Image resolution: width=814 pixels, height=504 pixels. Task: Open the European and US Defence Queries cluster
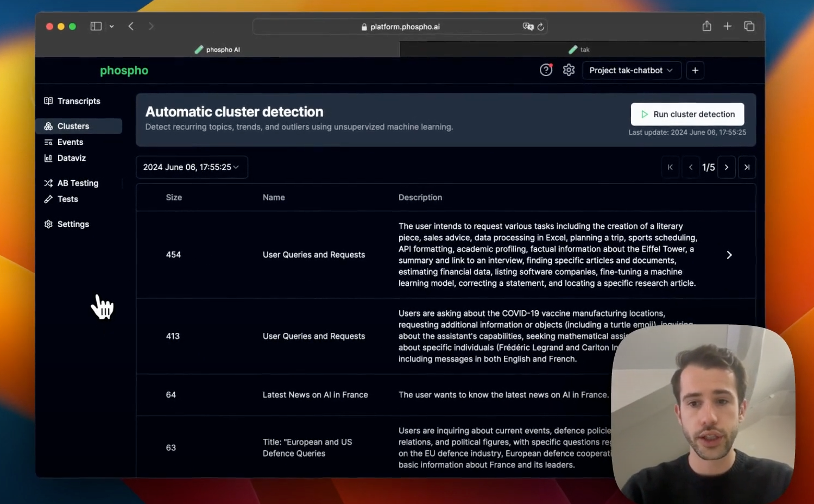coord(307,448)
